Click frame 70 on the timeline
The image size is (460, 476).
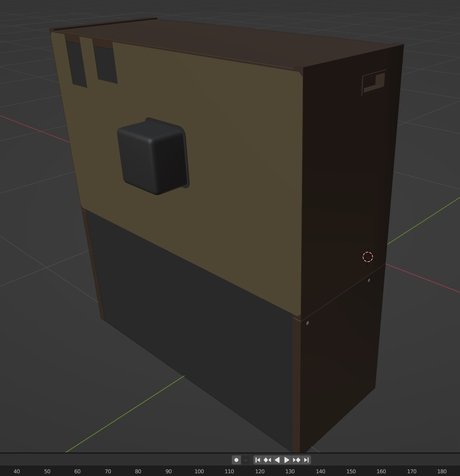point(108,471)
